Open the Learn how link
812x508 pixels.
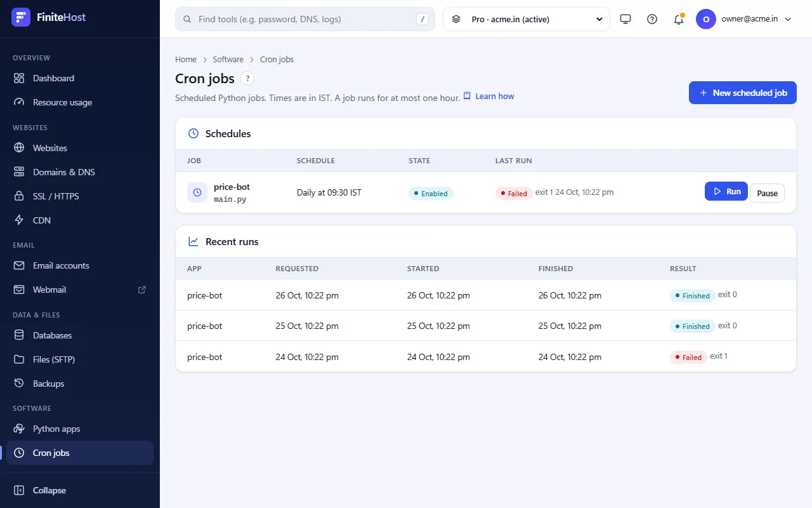(488, 96)
